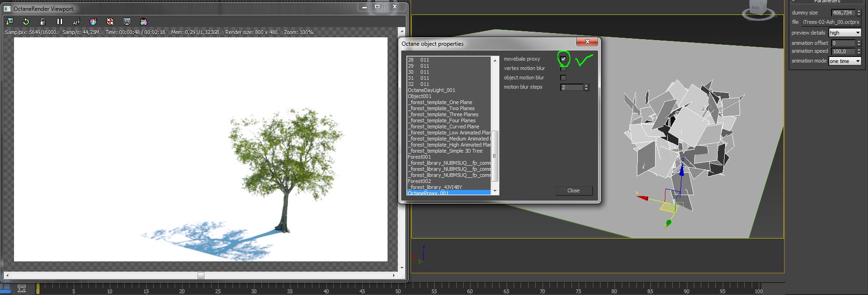Image resolution: width=868 pixels, height=295 pixels.
Task: Open the animation mode dropdown
Action: 845,61
